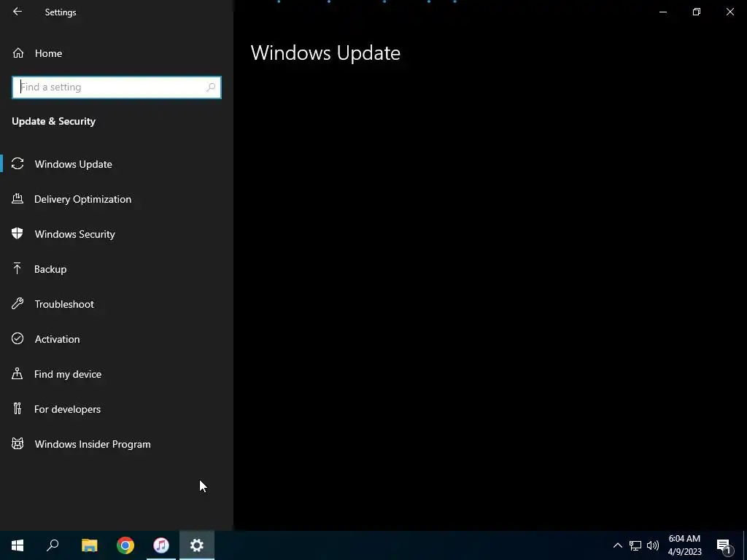Screen dimensions: 747x560
Task: Click the Windows Update page title
Action: (325, 52)
